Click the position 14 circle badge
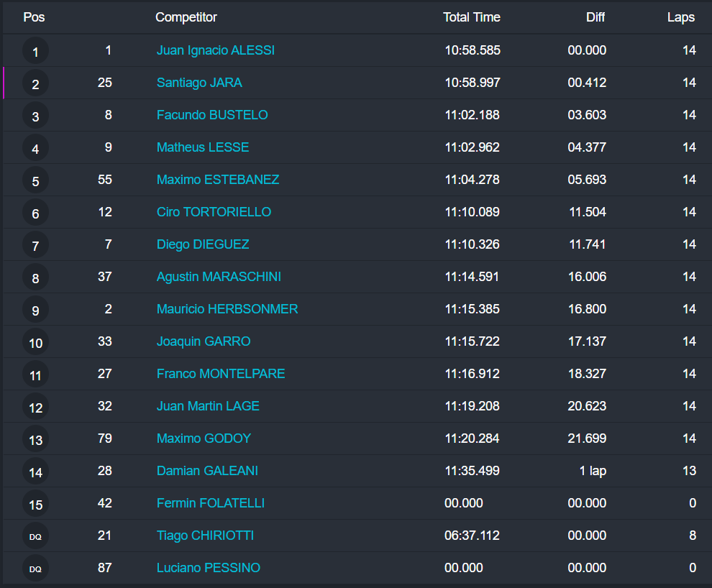The width and height of the screenshot is (712, 588). coord(35,472)
